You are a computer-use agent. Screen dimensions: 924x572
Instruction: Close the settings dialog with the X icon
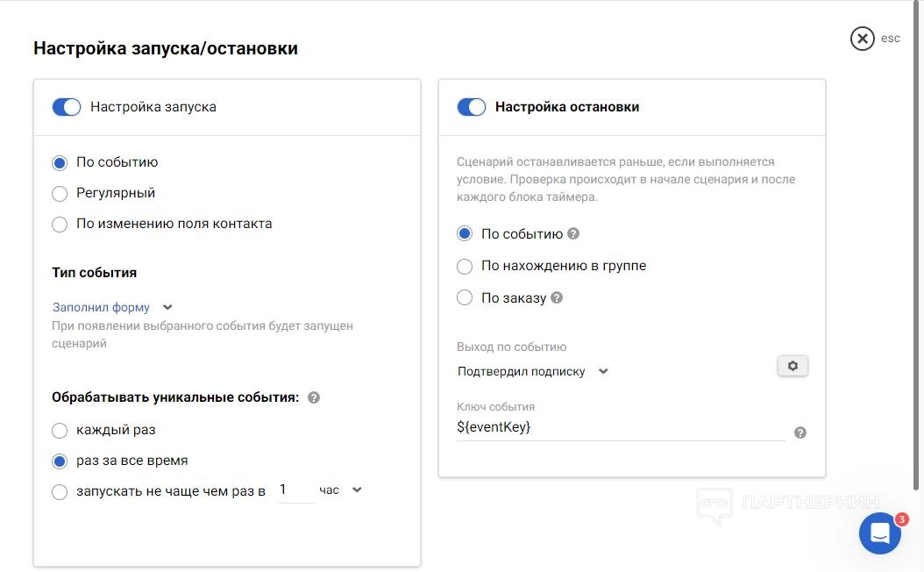(x=863, y=39)
